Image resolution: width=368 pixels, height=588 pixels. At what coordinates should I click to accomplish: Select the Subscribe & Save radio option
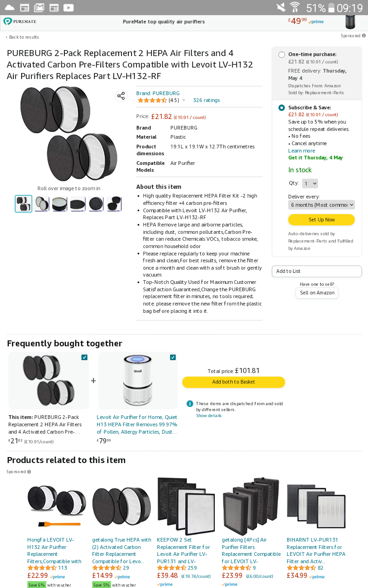coord(282,107)
